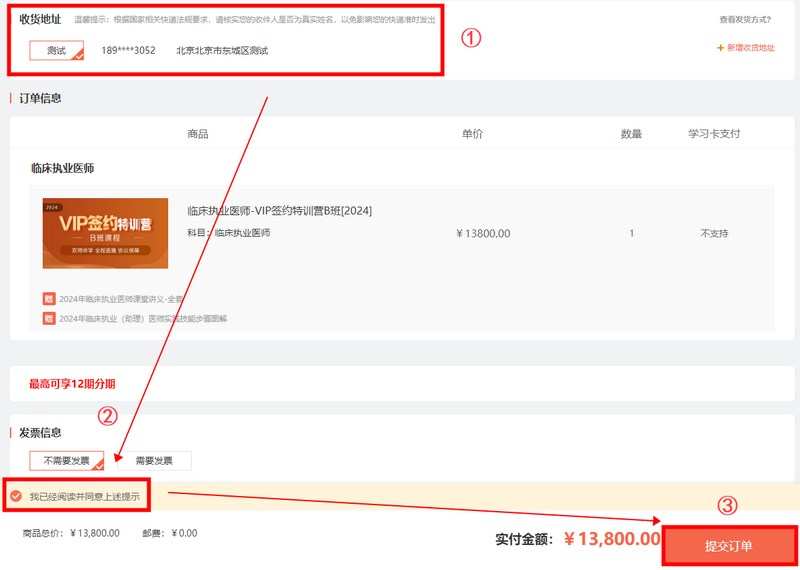The height and width of the screenshot is (570, 800).
Task: Open course title 临床执业医师-VIP签约特训营B班[2024]
Action: tap(279, 211)
